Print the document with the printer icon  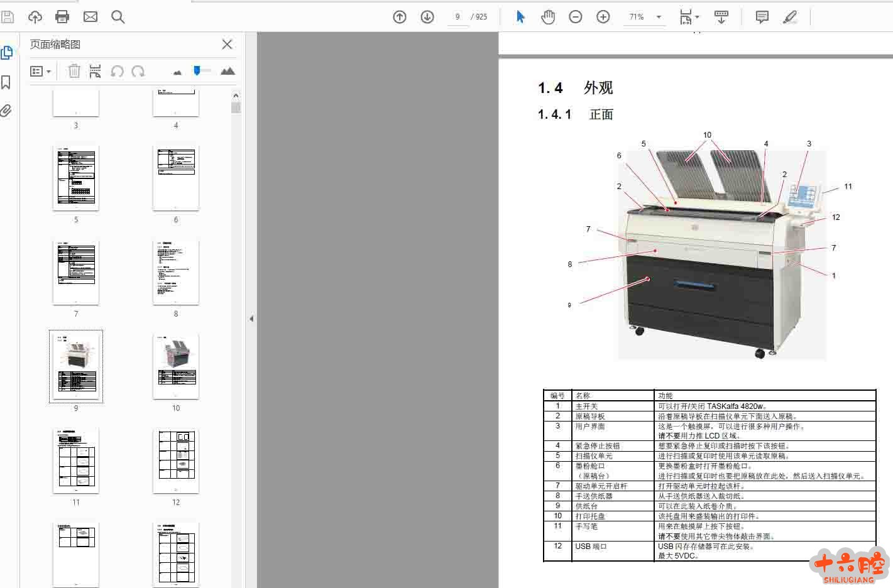click(62, 17)
